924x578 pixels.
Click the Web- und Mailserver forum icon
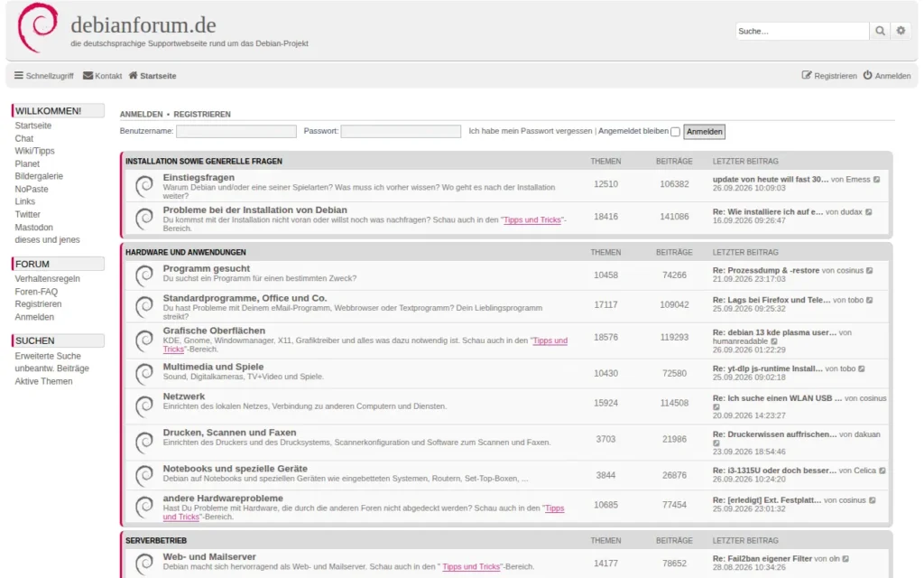144,564
